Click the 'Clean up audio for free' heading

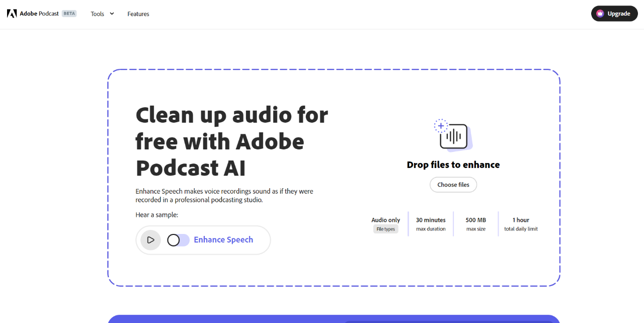[232, 142]
